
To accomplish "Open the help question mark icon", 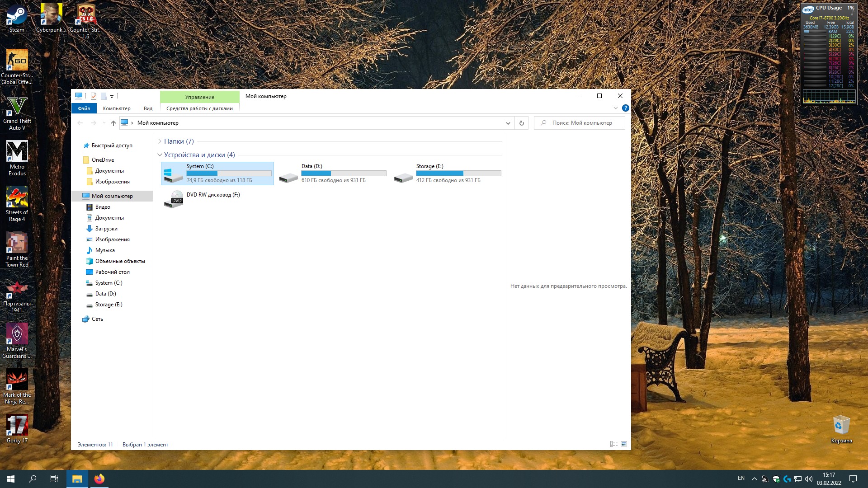I will click(625, 108).
